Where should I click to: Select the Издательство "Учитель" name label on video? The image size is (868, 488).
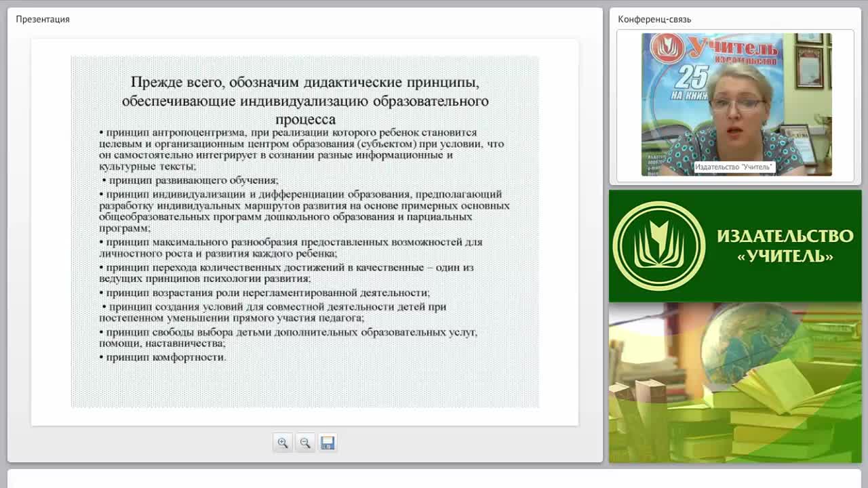click(x=734, y=167)
